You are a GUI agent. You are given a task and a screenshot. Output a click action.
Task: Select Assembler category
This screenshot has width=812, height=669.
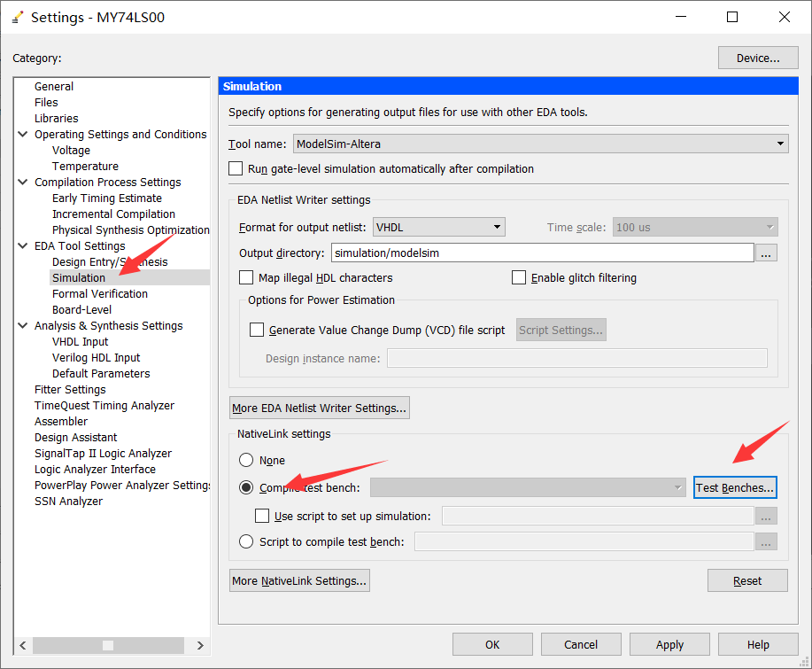(x=61, y=421)
